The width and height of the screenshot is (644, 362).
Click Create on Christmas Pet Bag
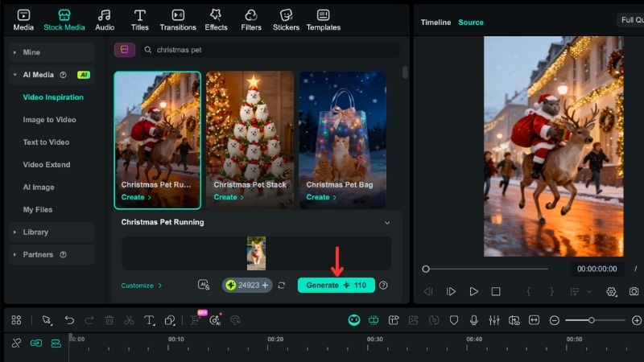pos(320,197)
